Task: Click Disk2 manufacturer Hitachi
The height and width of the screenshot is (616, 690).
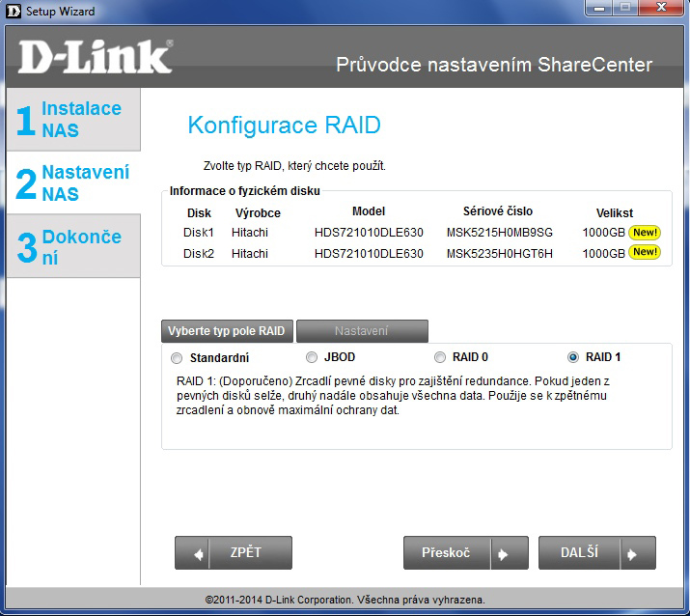Action: click(250, 254)
